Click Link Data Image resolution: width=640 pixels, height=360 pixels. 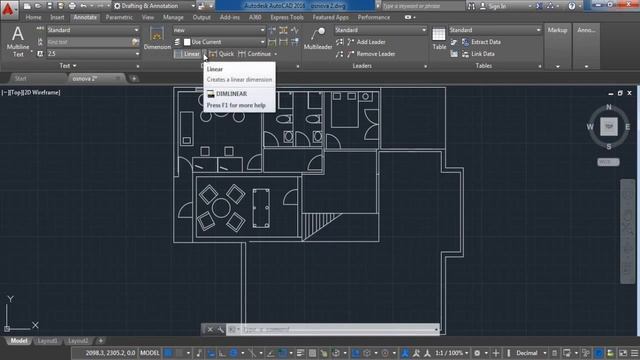(x=478, y=54)
